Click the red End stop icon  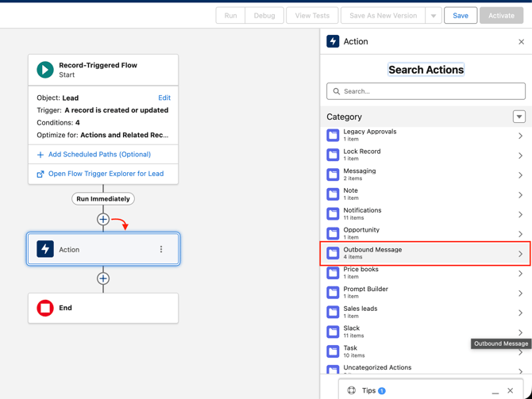tap(45, 308)
